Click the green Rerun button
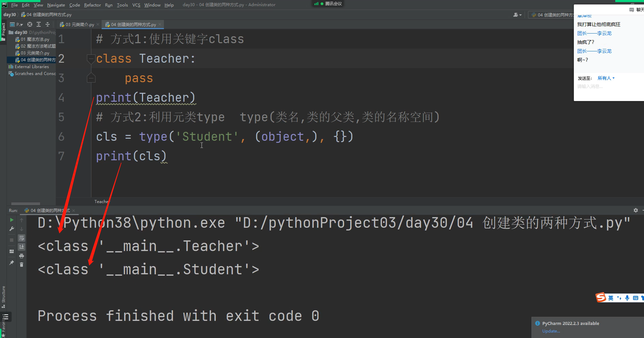644x338 pixels. [x=12, y=220]
